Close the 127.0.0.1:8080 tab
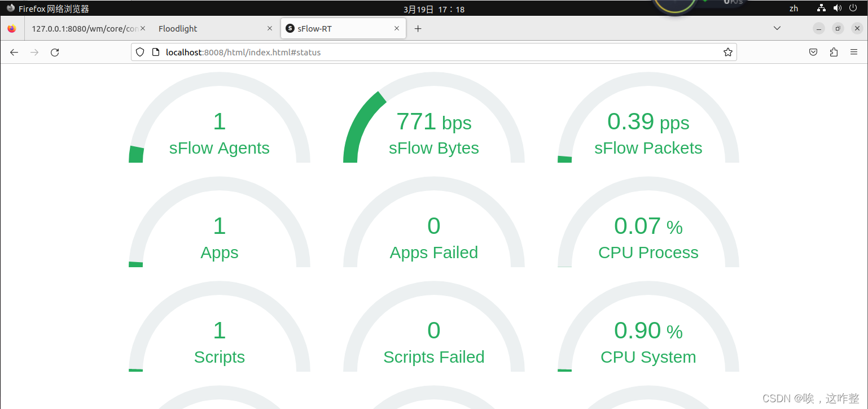This screenshot has width=868, height=409. [x=143, y=28]
